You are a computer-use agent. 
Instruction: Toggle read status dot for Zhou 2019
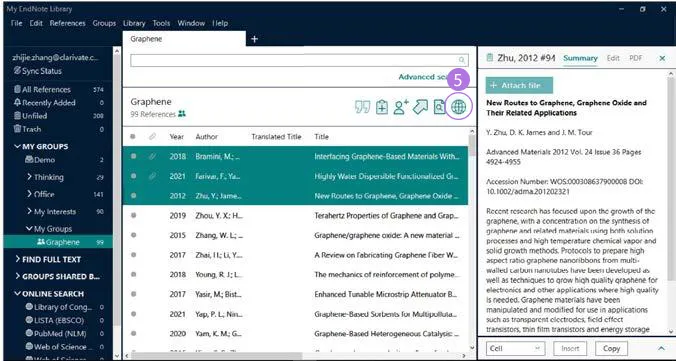pos(133,215)
